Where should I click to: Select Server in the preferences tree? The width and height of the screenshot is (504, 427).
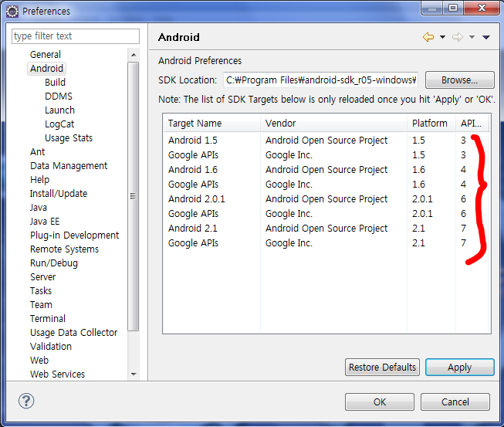42,277
